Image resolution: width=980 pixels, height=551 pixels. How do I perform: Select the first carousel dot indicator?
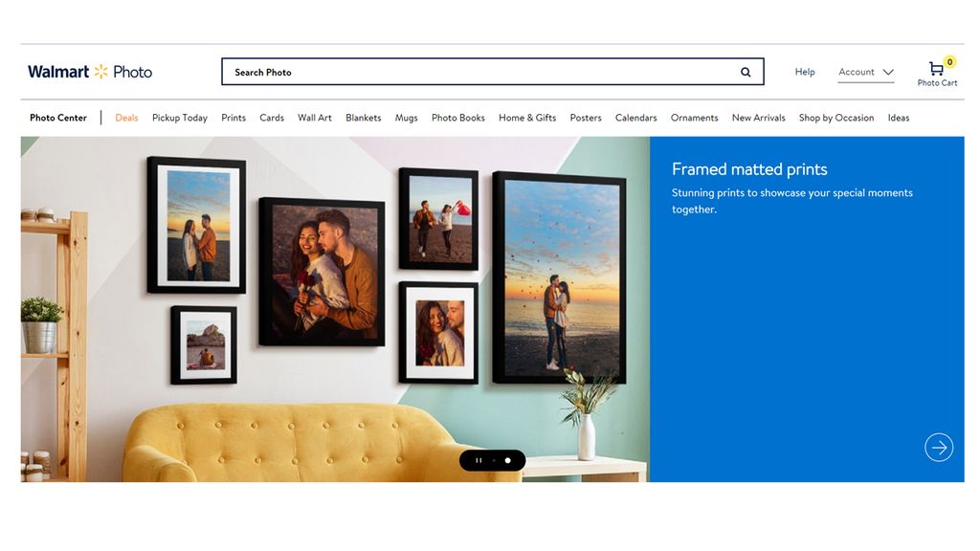tap(494, 460)
